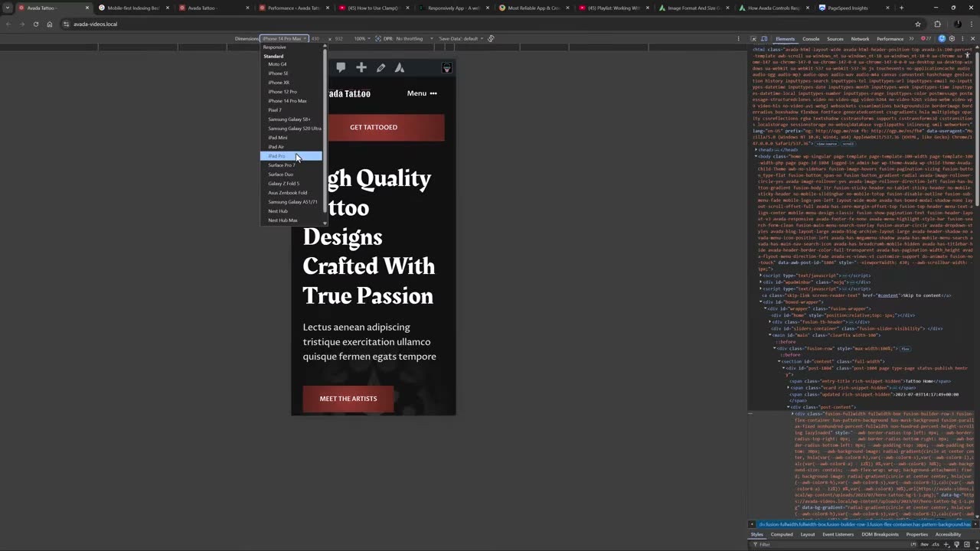Open the Event Listeners tab
The width and height of the screenshot is (980, 551).
point(838,534)
